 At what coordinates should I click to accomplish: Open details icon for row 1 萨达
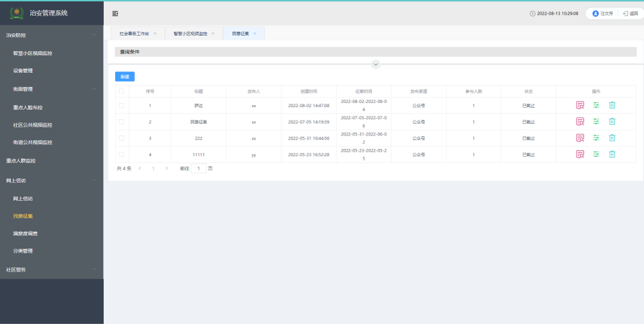(579, 105)
